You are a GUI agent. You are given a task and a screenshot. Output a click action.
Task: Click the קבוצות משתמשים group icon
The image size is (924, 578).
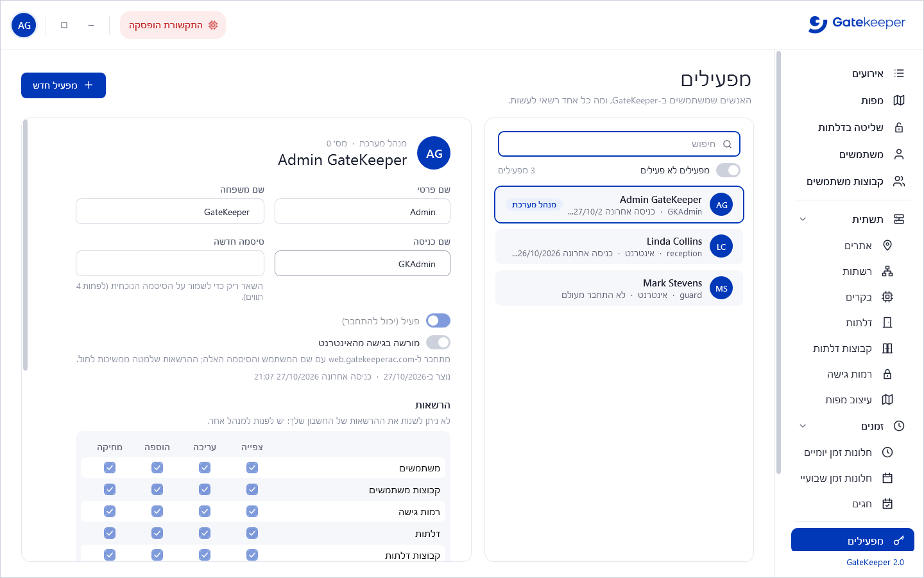point(899,182)
